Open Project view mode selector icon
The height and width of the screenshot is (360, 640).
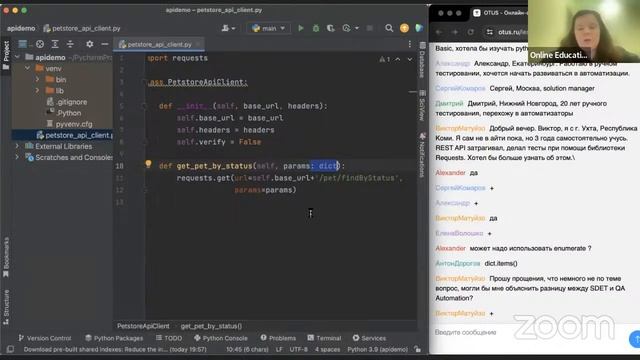(x=23, y=44)
